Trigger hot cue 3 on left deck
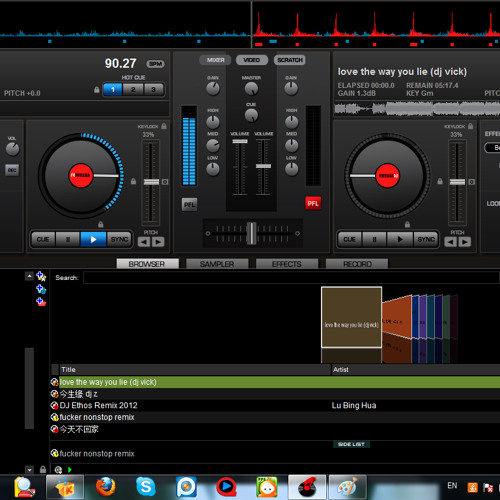The width and height of the screenshot is (500, 500). 153,90
